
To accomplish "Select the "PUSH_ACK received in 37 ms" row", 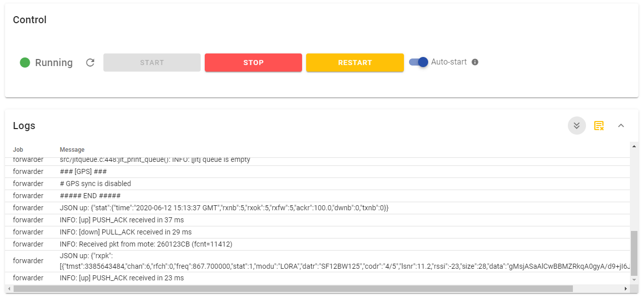I will coord(122,220).
